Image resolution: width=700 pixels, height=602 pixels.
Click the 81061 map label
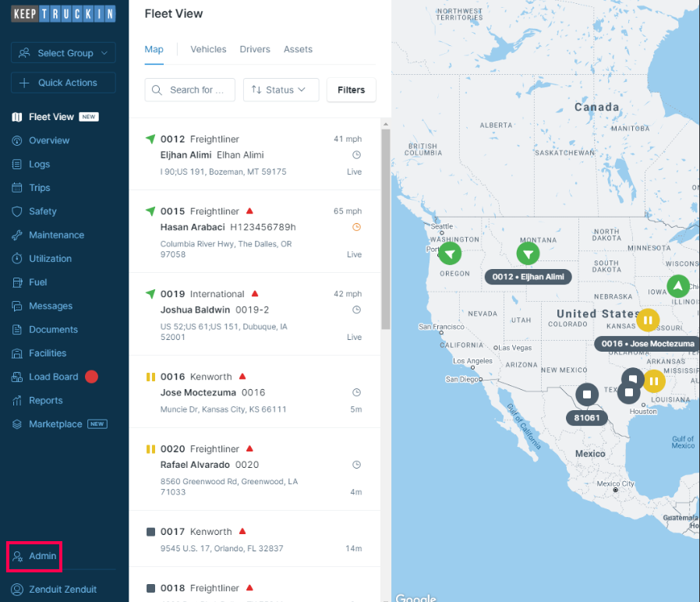(587, 418)
